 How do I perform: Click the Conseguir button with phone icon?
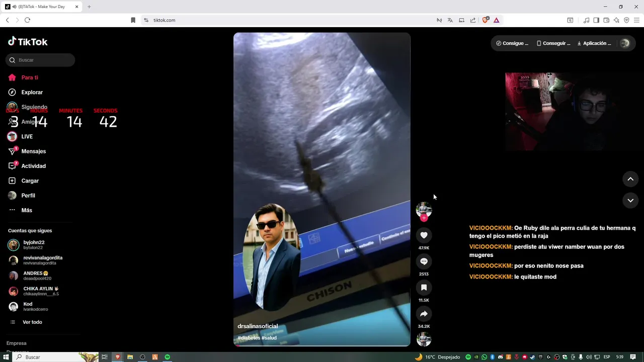pos(553,43)
